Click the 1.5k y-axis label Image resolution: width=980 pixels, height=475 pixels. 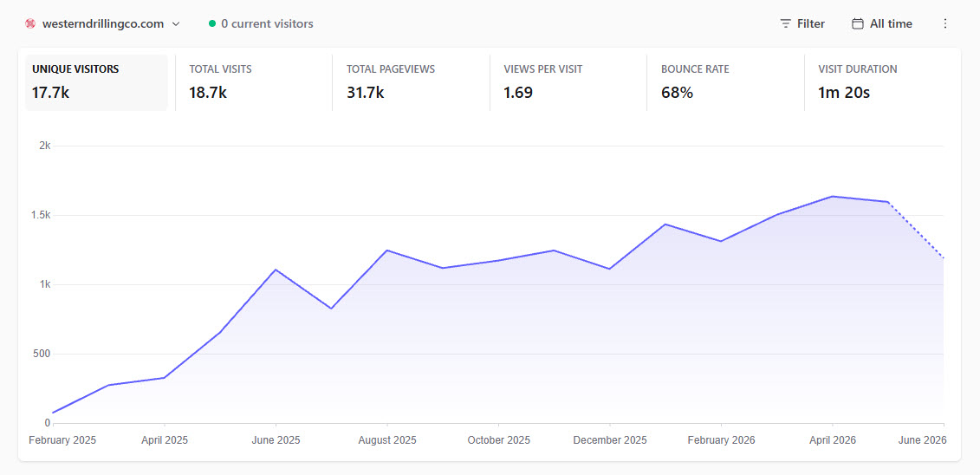[x=42, y=215]
